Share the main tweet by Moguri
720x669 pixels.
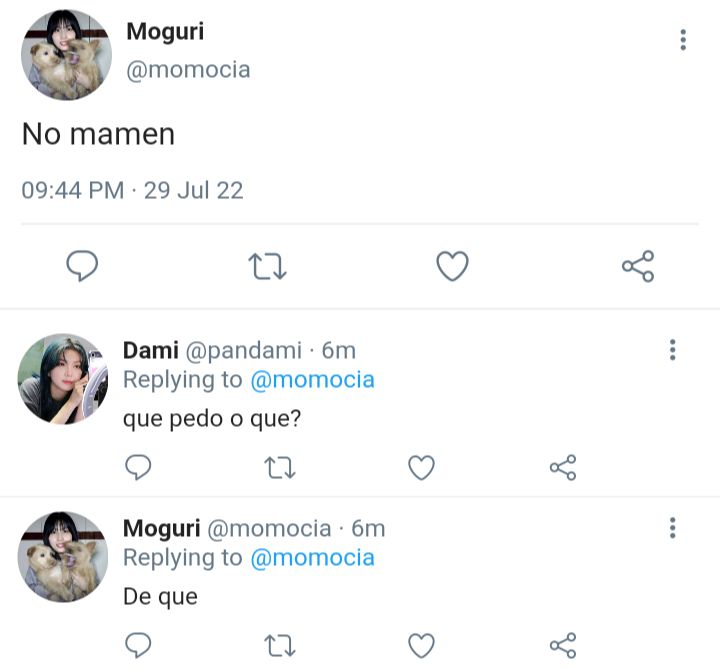[638, 266]
